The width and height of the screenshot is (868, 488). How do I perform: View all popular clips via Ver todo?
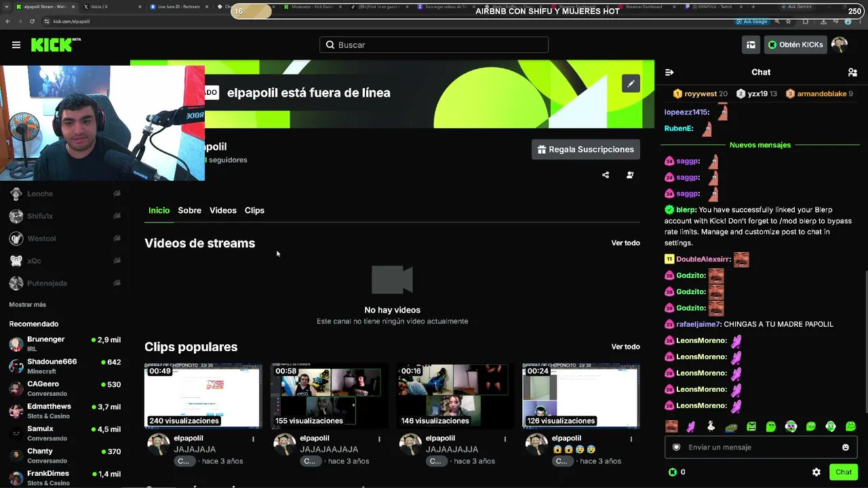pos(625,346)
